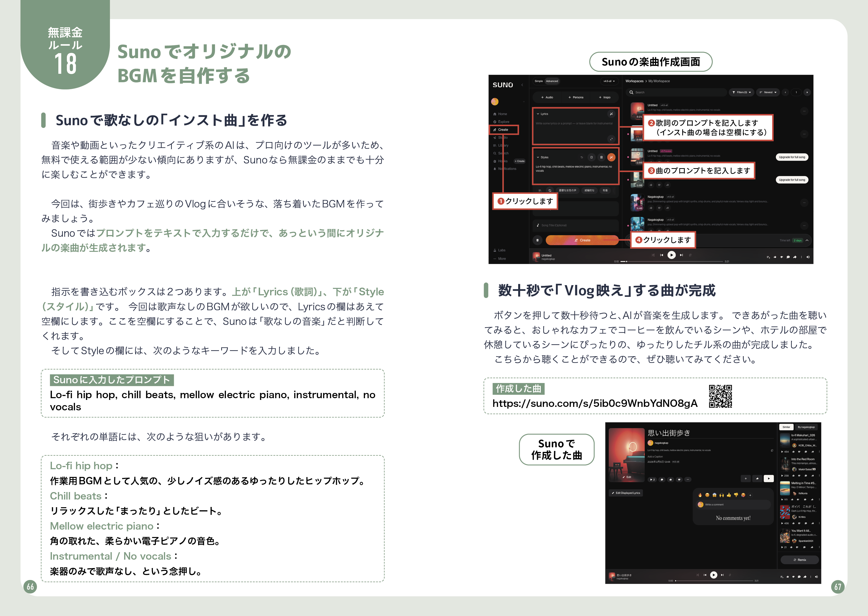
Task: Click Create in the Suno sidebar
Action: point(503,130)
